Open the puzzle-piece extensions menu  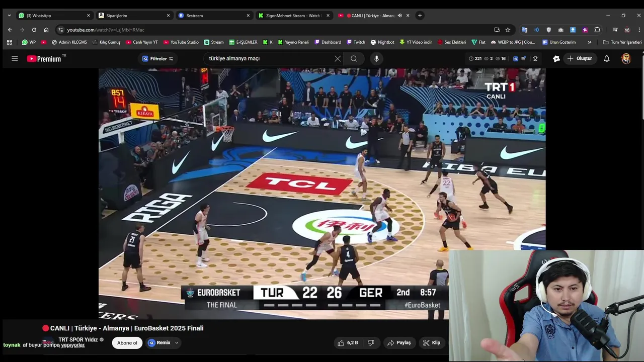tap(597, 30)
